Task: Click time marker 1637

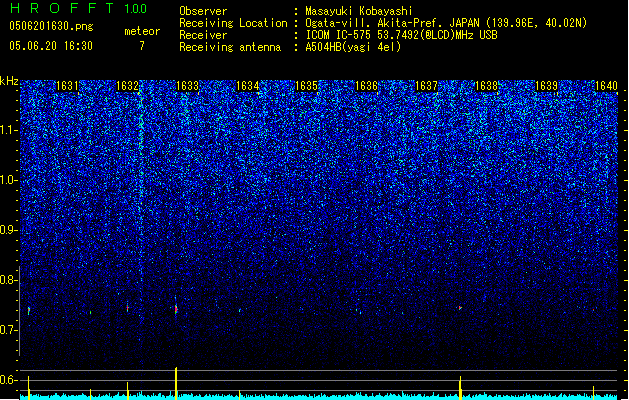Action: 426,86
